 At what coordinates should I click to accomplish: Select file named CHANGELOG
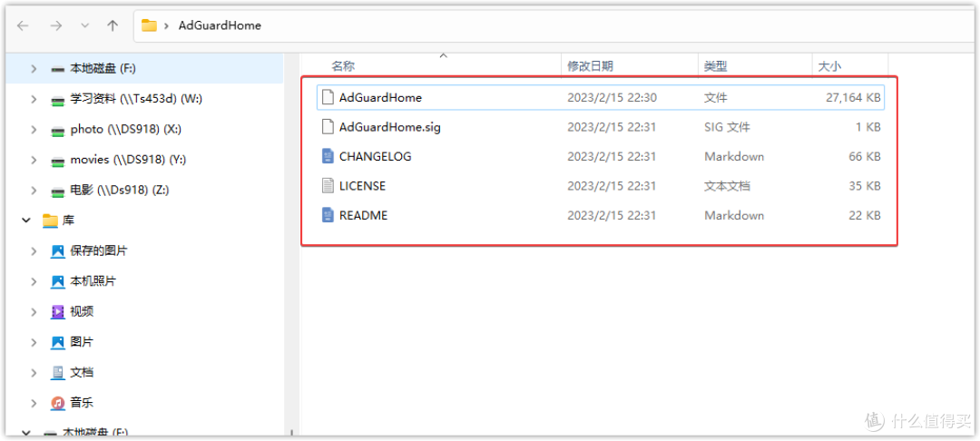point(375,156)
